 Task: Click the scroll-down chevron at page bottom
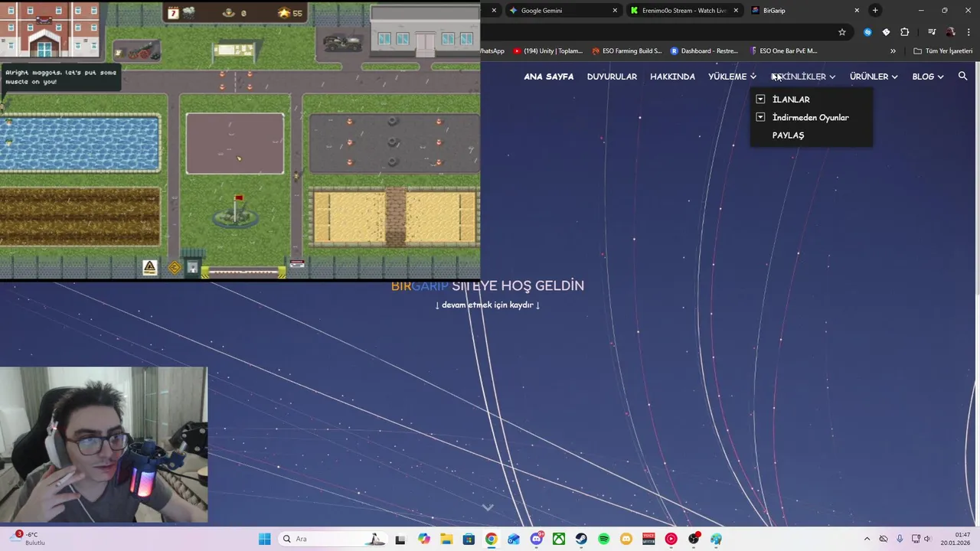pyautogui.click(x=488, y=507)
